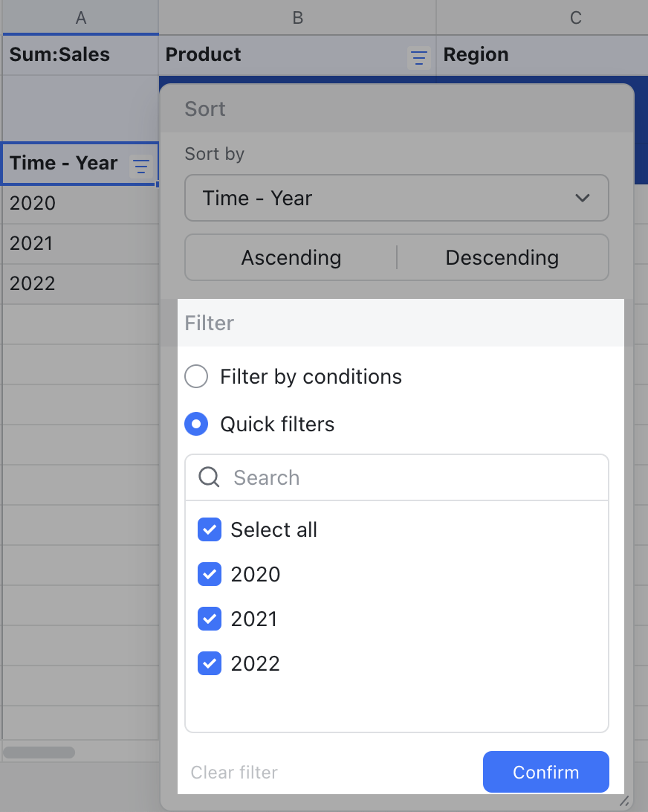
Task: Sort the data in Descending order
Action: [502, 257]
